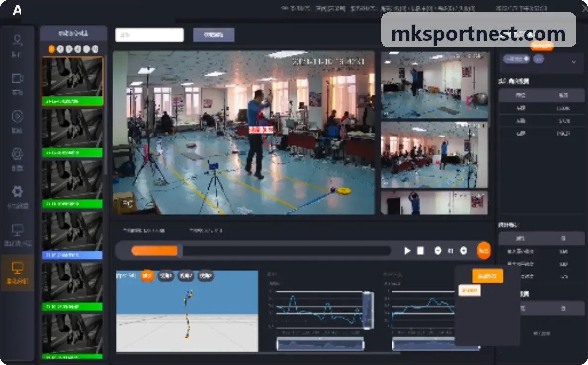Stop playback with the square stop button

pyautogui.click(x=420, y=251)
